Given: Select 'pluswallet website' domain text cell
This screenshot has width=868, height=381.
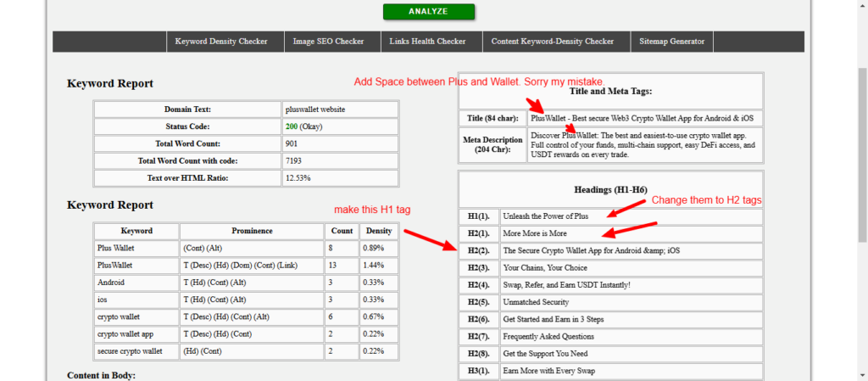Looking at the screenshot, I should coord(341,109).
